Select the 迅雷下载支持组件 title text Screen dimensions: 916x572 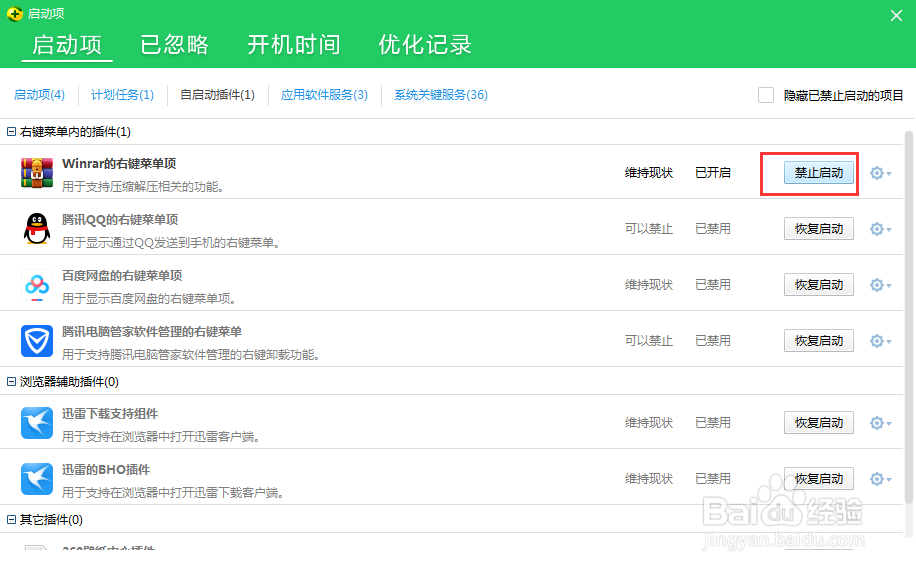pyautogui.click(x=110, y=414)
